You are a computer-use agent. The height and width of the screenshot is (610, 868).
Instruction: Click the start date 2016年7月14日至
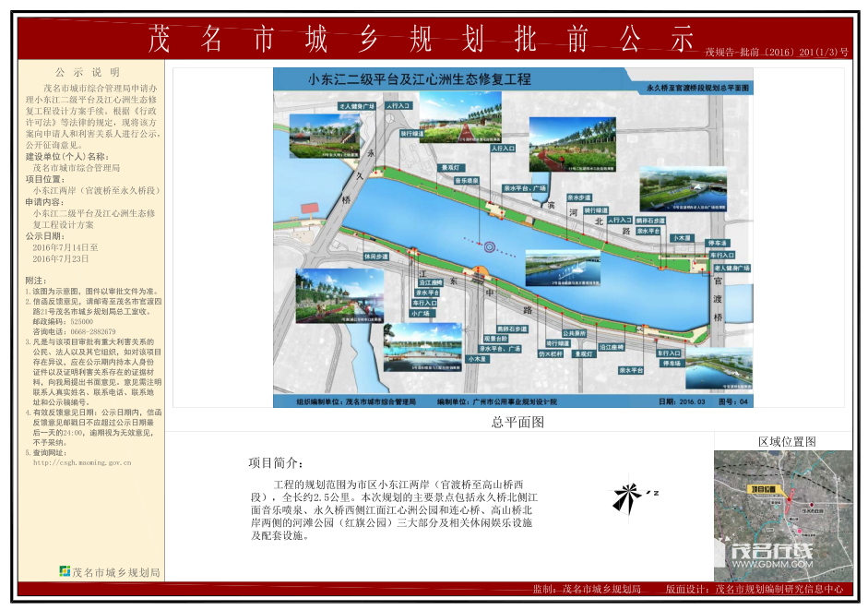65,247
